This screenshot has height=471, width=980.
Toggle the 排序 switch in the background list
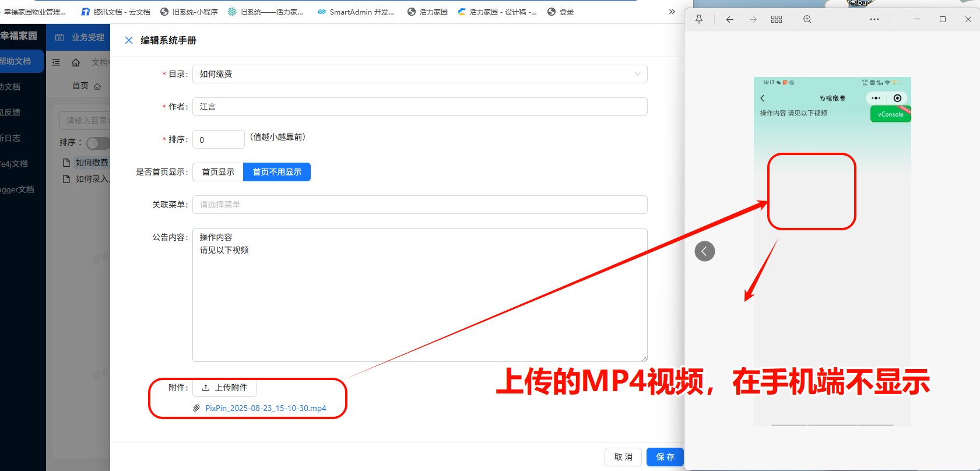point(98,143)
